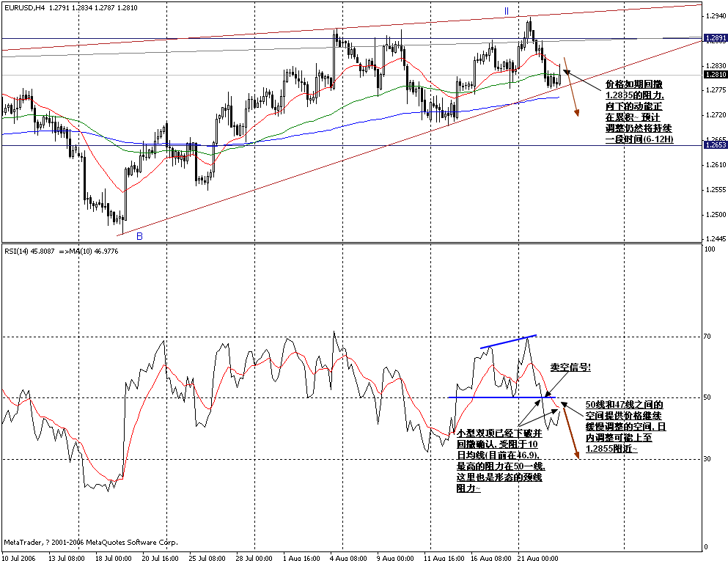This screenshot has width=728, height=561.
Task: Click the 1 Aug 16:00 time label
Action: click(301, 558)
